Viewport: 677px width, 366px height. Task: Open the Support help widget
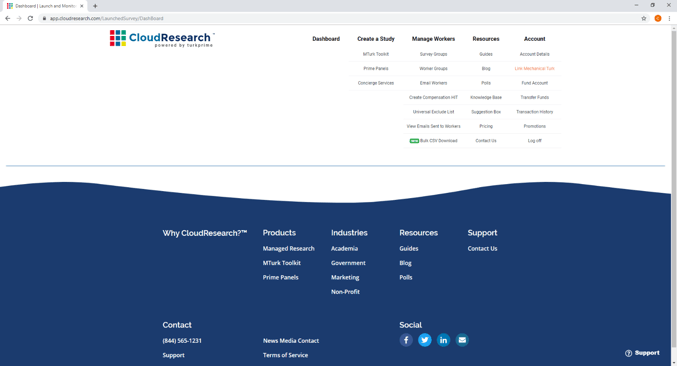pos(642,353)
